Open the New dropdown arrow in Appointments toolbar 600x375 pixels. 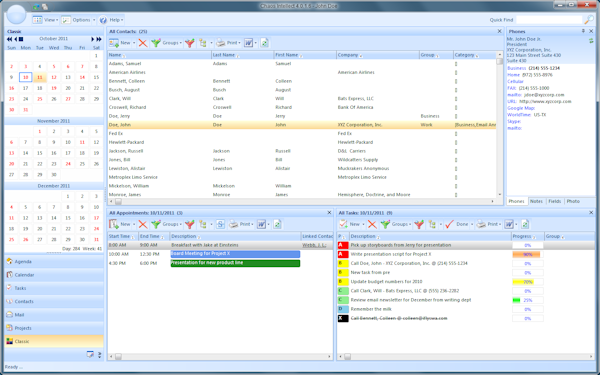[134, 224]
